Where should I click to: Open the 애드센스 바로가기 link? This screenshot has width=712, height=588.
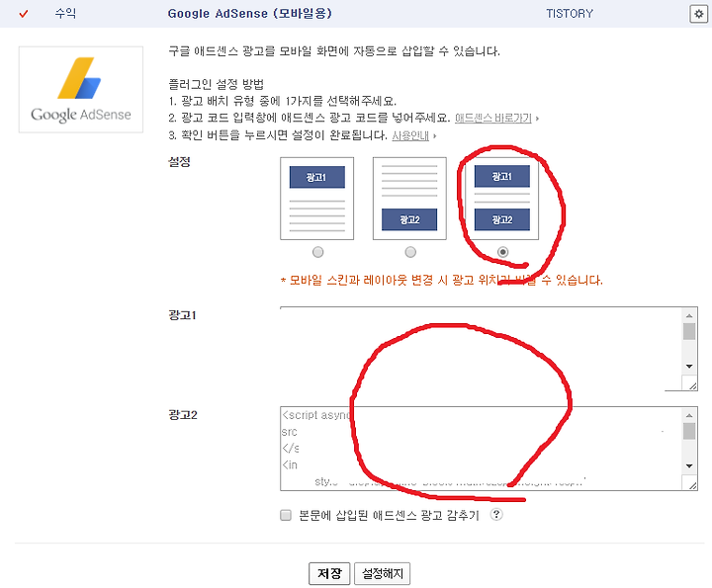click(x=493, y=118)
